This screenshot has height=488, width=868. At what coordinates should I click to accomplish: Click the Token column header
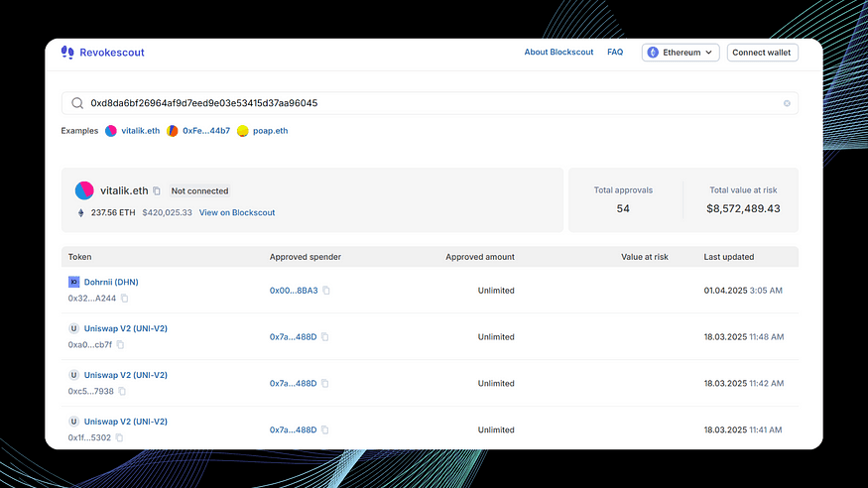click(79, 257)
